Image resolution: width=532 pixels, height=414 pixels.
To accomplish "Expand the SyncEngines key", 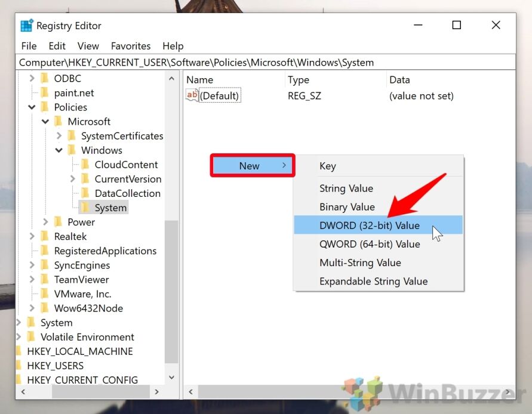I will tap(32, 265).
